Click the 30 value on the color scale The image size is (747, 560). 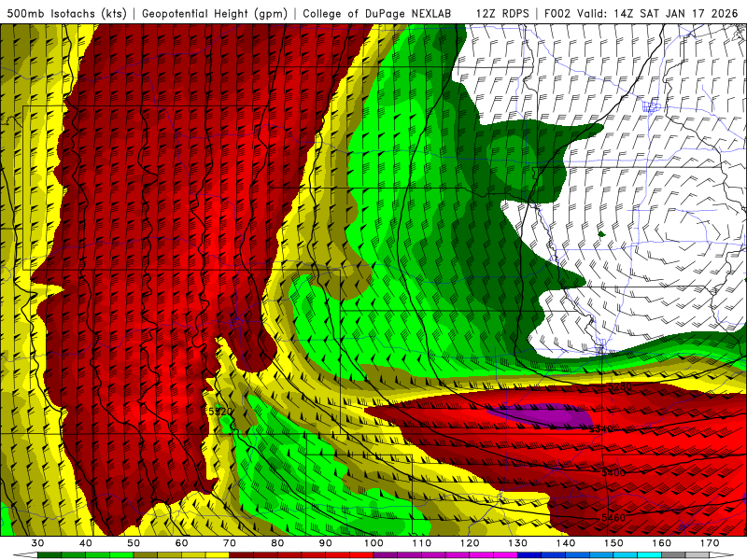pyautogui.click(x=37, y=543)
